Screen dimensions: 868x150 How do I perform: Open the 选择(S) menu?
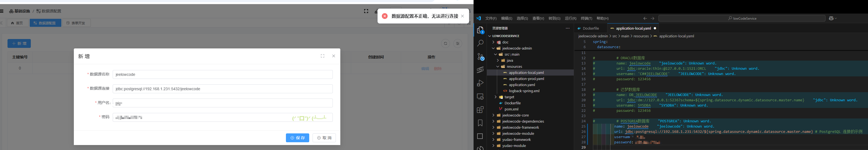pos(522,19)
